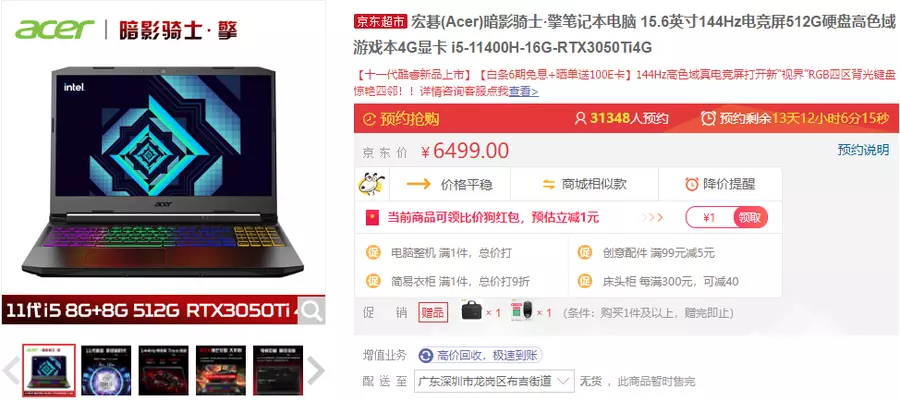Image resolution: width=900 pixels, height=401 pixels.
Task: Click the mouse gift icon
Action: pyautogui.click(x=522, y=312)
